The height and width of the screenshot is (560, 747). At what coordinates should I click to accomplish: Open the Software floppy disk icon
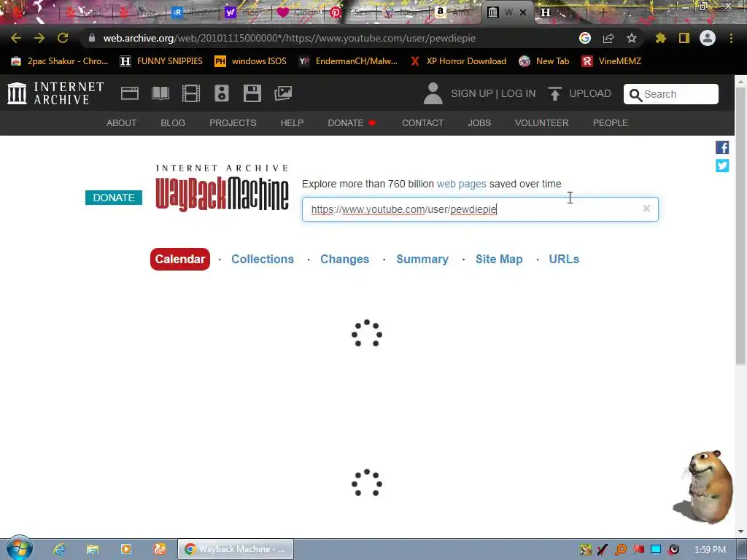pos(252,93)
